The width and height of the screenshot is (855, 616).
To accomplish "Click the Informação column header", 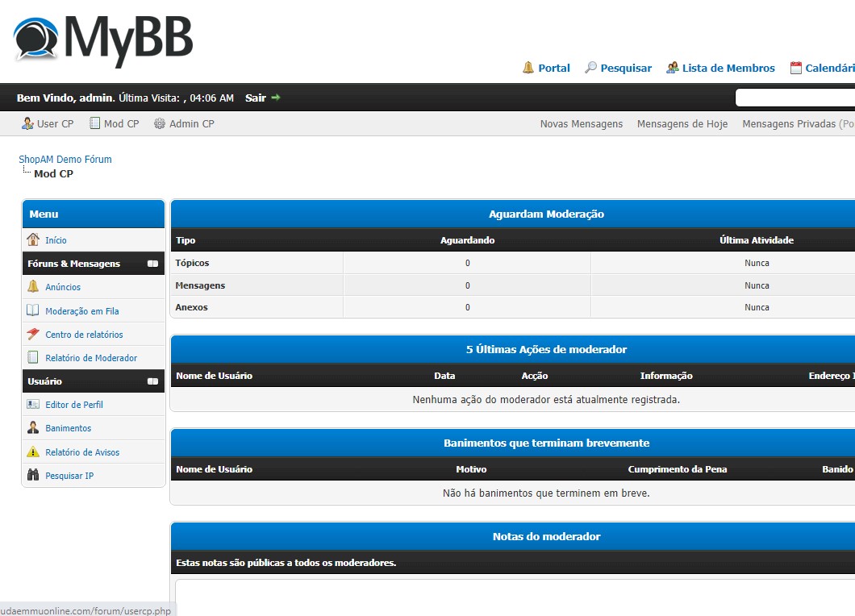I will pos(666,376).
